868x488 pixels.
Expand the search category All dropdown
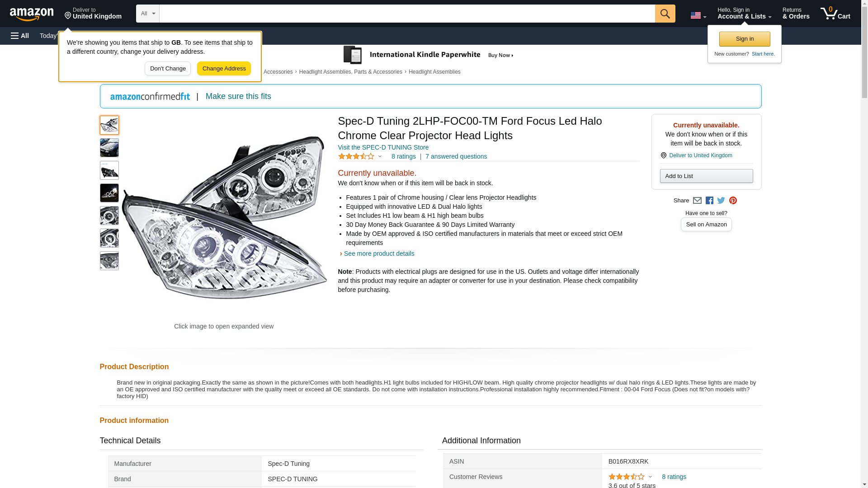[147, 14]
